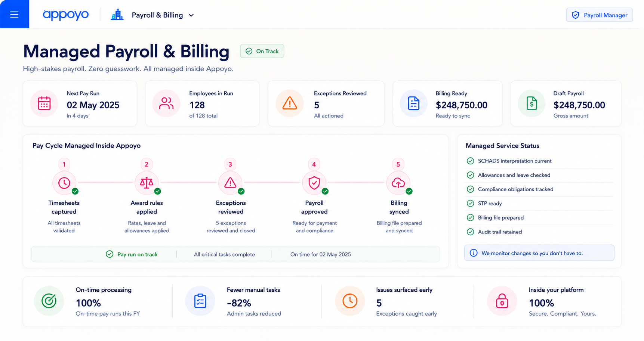Click the Appoyo logo
This screenshot has height=341, width=644.
66,15
